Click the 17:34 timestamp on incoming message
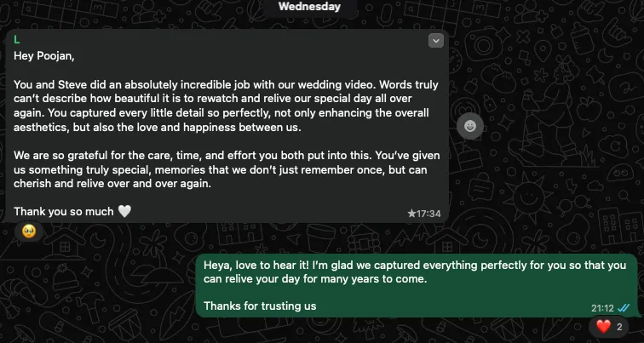 [x=428, y=214]
